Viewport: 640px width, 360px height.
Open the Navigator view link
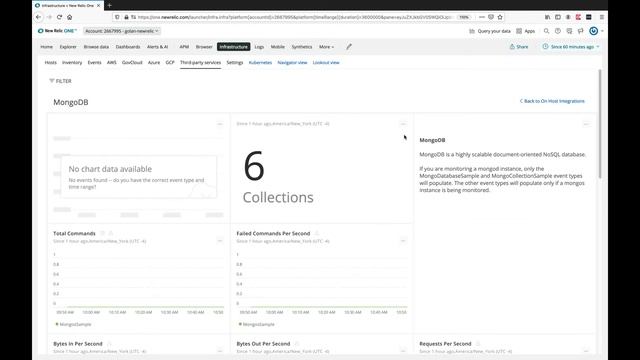click(x=292, y=62)
